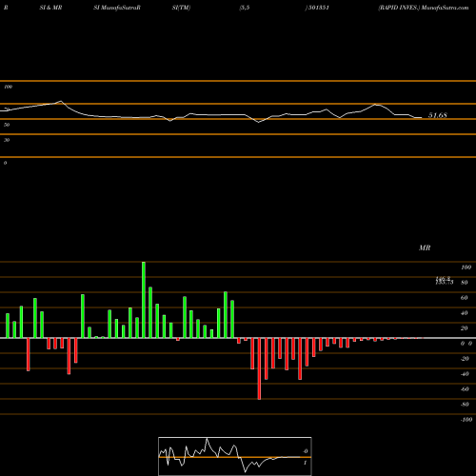Viewport: 476px width, 476px height.
Task: Select the longest red MR histogram bar
Action: point(259,368)
